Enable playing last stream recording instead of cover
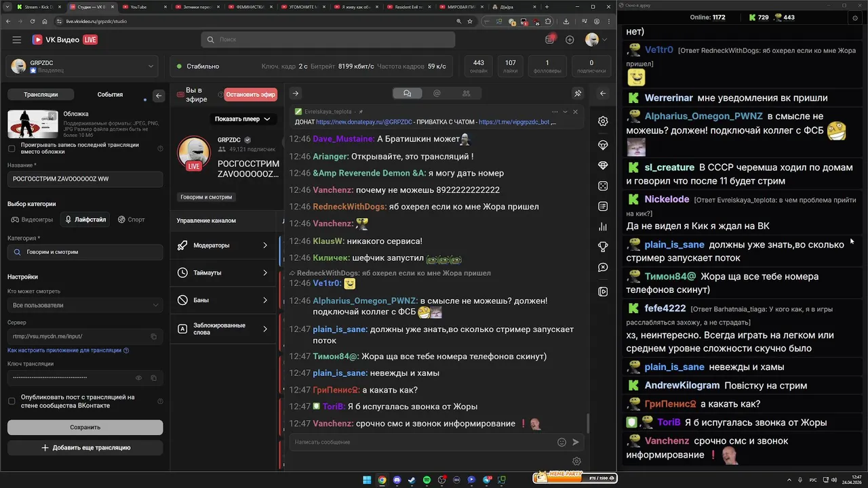Image resolution: width=868 pixels, height=488 pixels. coord(12,148)
